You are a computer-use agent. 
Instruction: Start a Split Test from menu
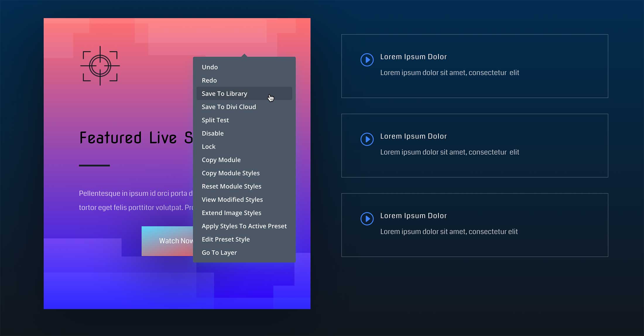pos(215,120)
